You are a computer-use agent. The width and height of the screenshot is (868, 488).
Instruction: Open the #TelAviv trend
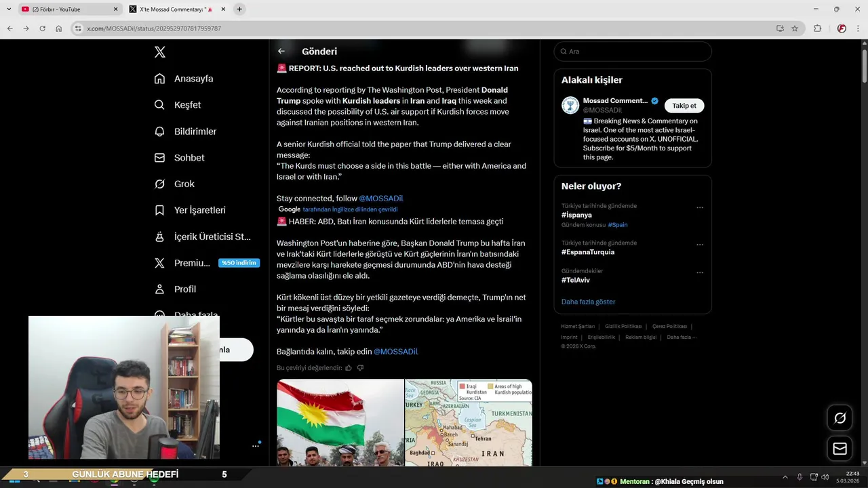tap(575, 280)
